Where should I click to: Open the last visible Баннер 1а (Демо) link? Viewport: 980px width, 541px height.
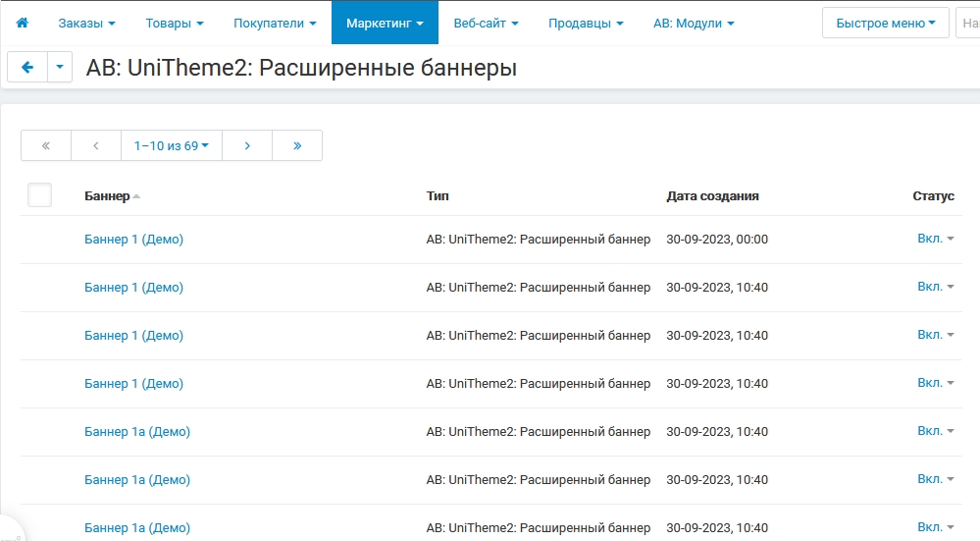pos(137,527)
